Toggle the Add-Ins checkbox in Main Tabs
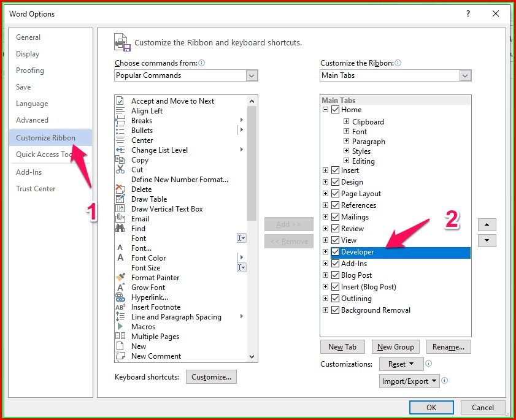 point(335,263)
